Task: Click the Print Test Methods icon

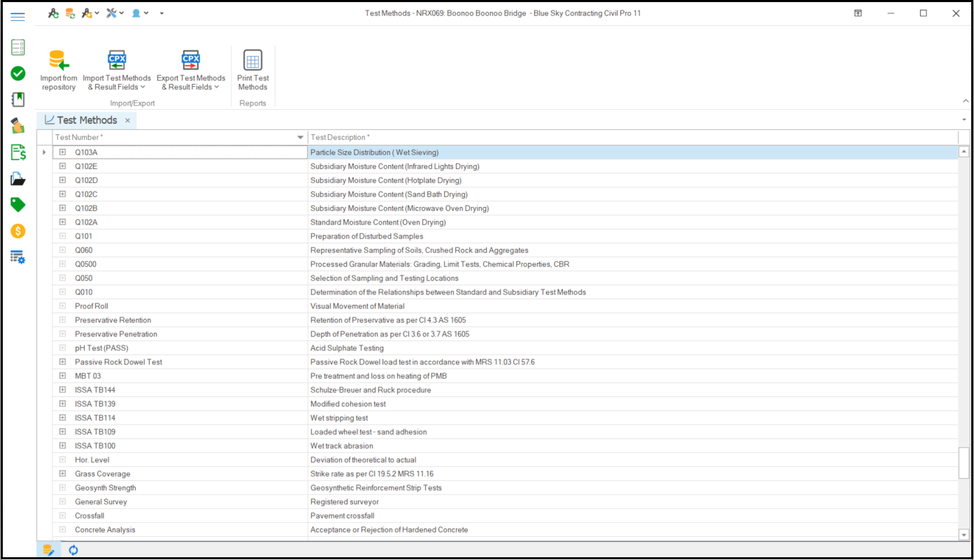Action: click(x=252, y=61)
